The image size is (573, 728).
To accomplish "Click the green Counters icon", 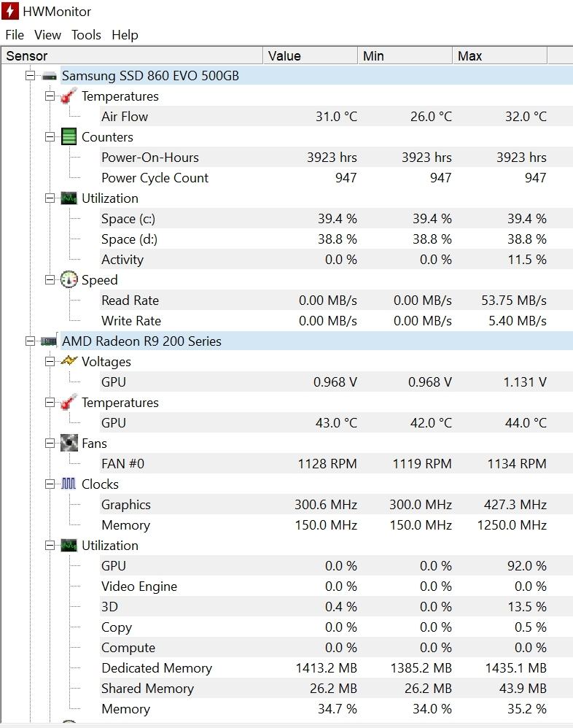I will click(x=69, y=137).
